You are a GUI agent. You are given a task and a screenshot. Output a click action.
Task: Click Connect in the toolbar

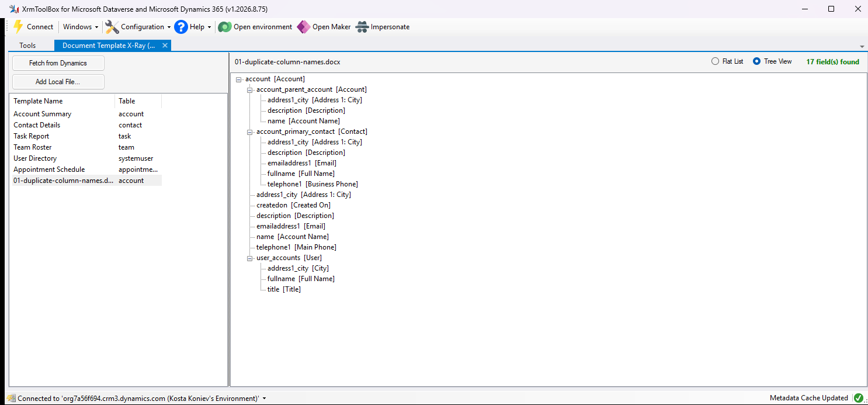pos(40,27)
